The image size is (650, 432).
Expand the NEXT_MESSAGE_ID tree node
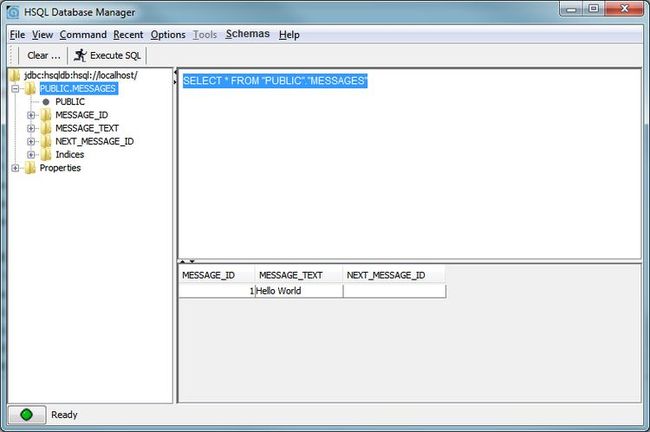[x=31, y=141]
